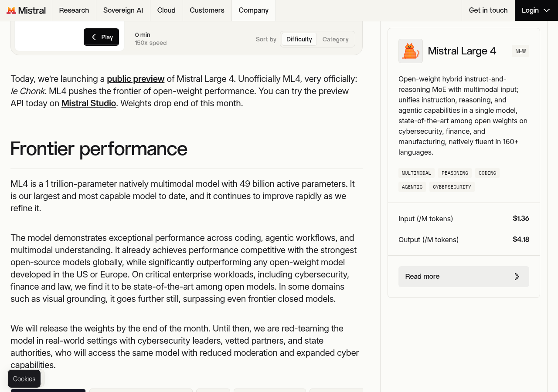
Task: Click the Mistral logo icon
Action: (x=11, y=10)
